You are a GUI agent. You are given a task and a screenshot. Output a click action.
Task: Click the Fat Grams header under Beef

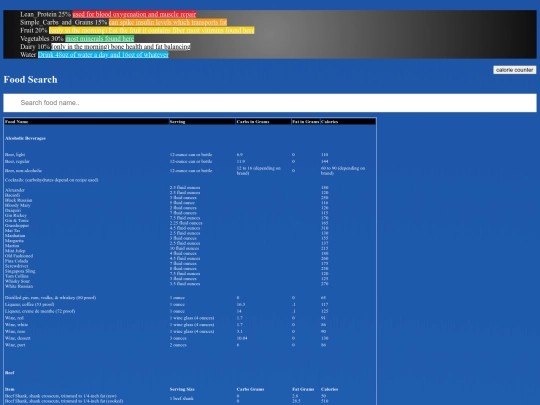[x=303, y=389]
